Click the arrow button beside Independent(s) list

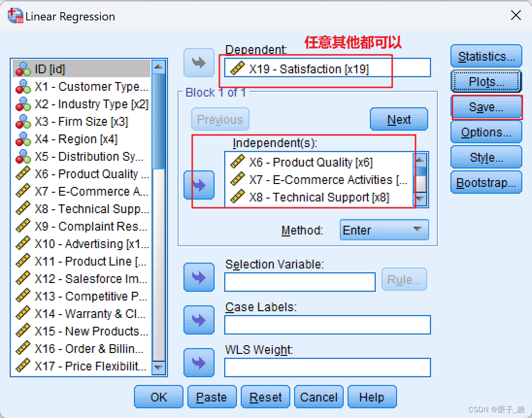pos(199,185)
